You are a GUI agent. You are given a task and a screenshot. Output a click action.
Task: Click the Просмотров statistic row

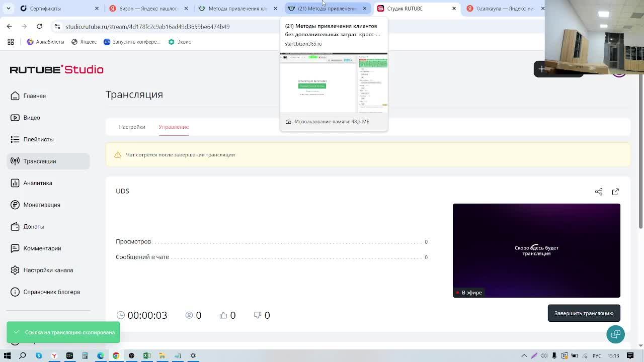pos(272,242)
